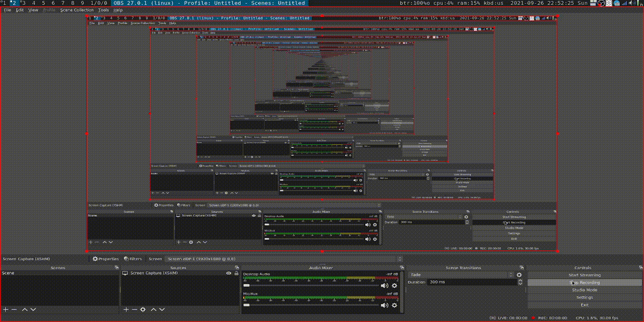Switch to workspace 3 in the top bar

point(23,3)
